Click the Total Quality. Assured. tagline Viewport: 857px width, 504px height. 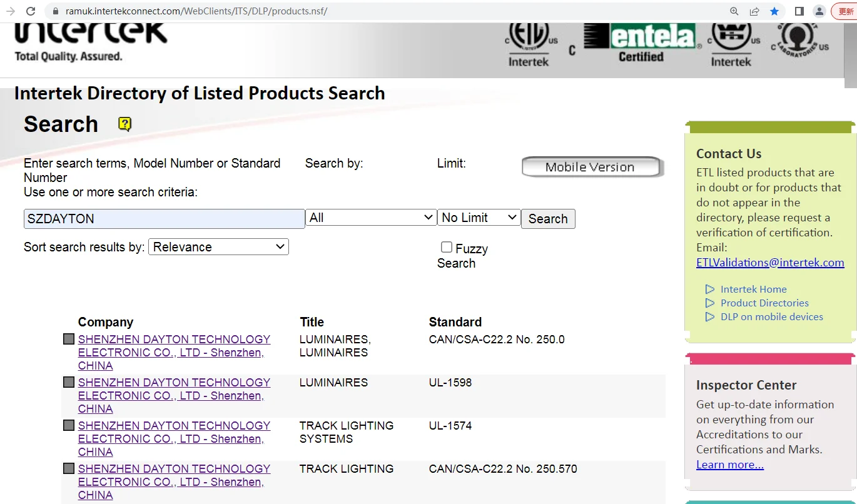click(x=68, y=56)
